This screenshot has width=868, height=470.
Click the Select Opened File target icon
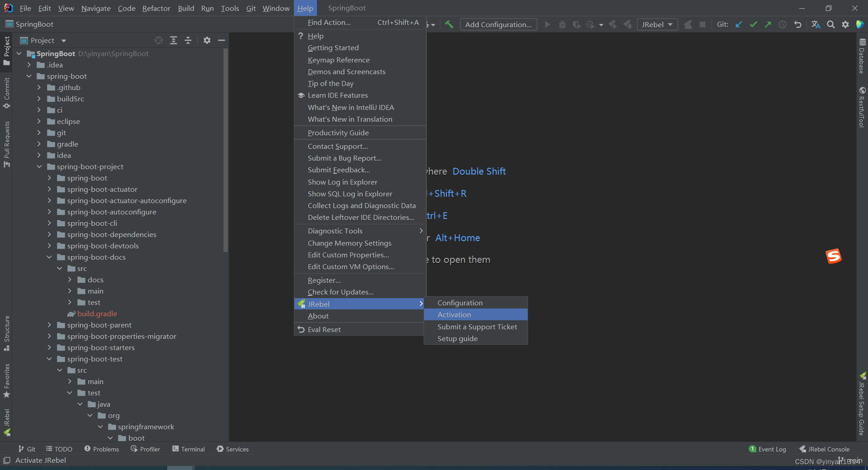pyautogui.click(x=159, y=40)
